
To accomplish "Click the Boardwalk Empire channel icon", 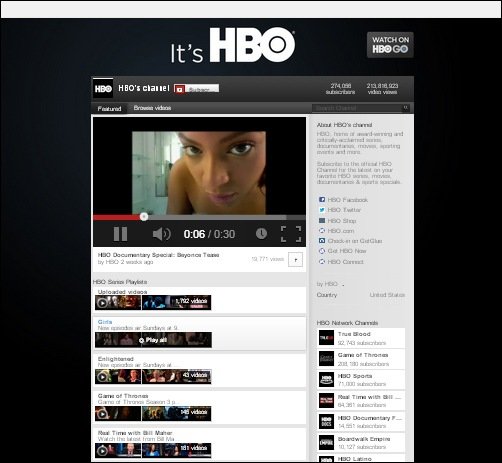I will click(x=326, y=443).
